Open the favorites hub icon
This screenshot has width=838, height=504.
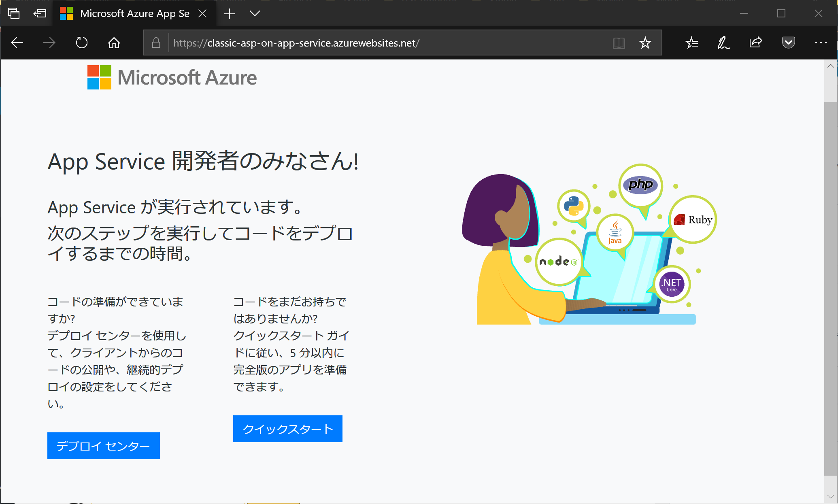click(691, 43)
